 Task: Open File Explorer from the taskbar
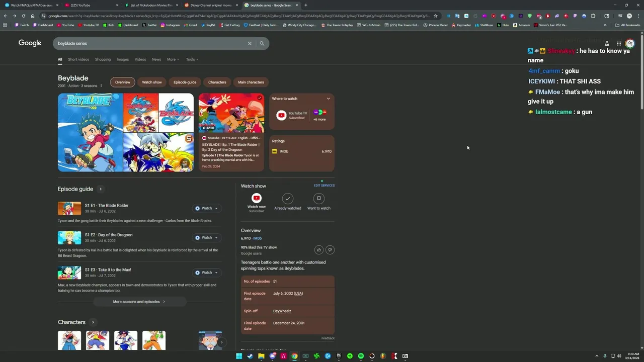point(261,356)
